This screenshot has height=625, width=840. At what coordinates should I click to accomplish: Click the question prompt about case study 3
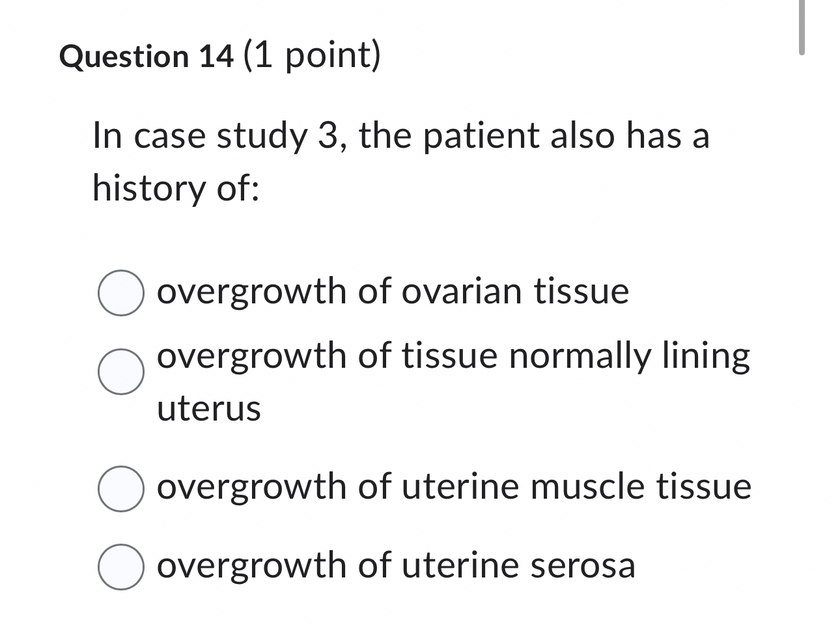click(400, 136)
